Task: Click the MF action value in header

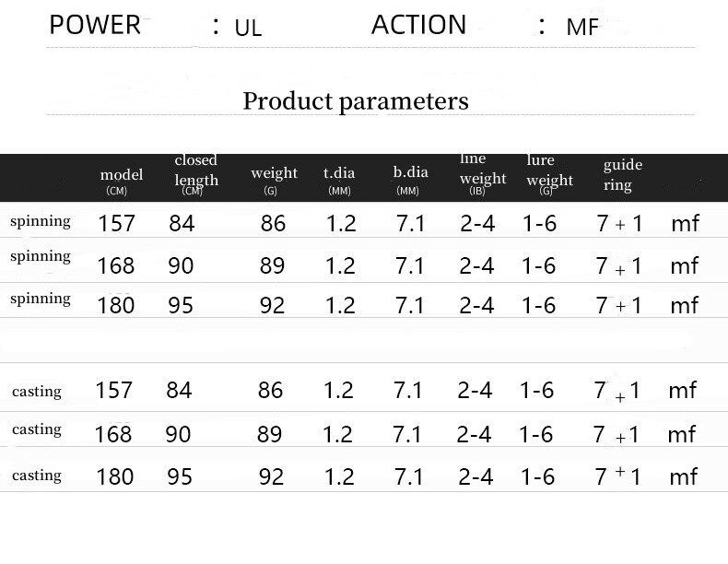Action: click(582, 28)
